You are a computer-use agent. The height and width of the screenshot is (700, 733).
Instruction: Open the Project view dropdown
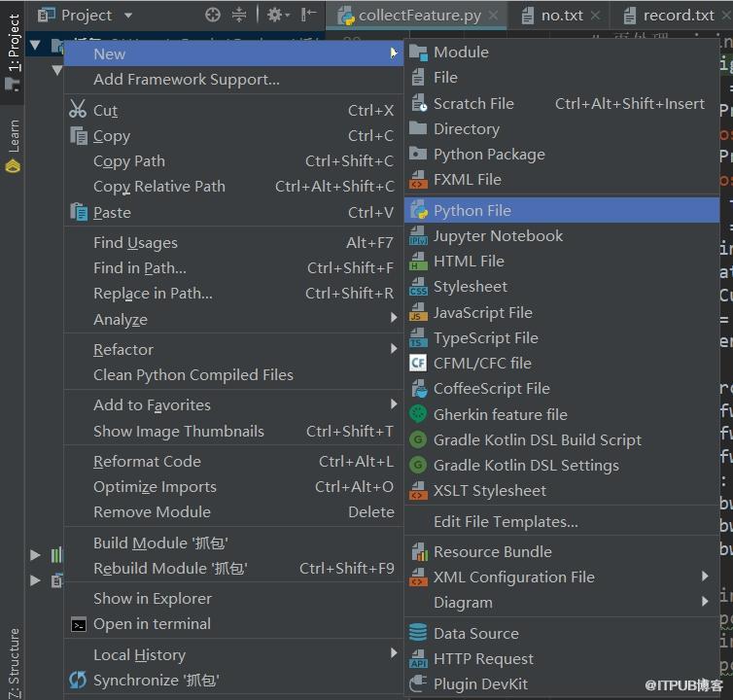pos(128,16)
